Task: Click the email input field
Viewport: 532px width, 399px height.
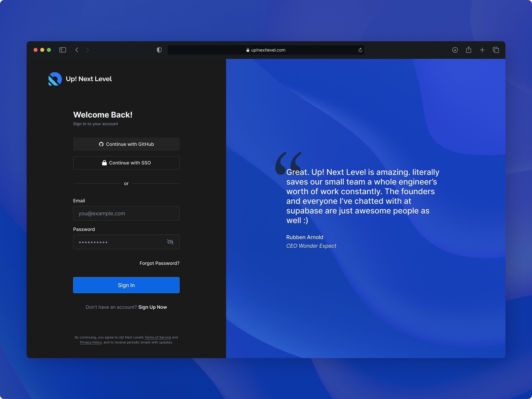Action: coord(126,213)
